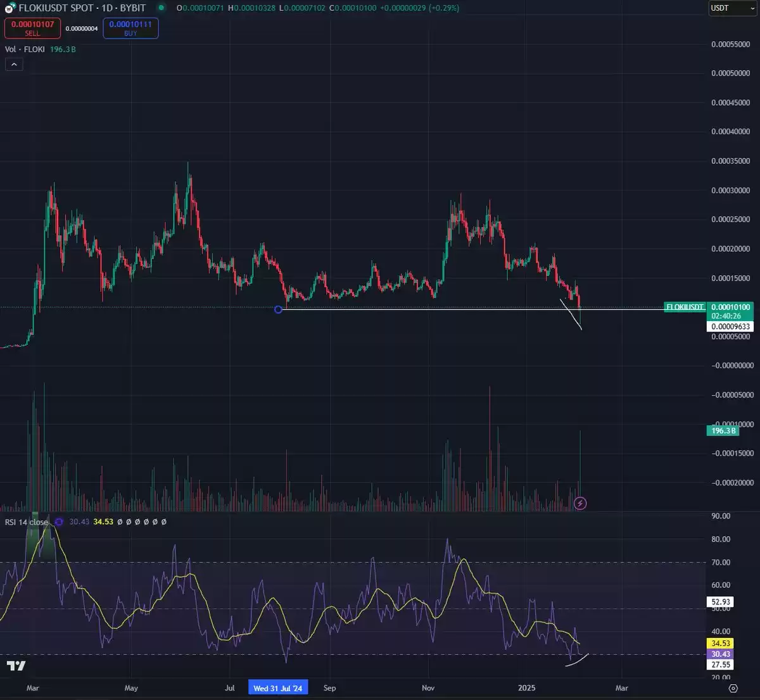The height and width of the screenshot is (700, 760).
Task: Select the RSI 14 close indicator legend
Action: tap(27, 522)
